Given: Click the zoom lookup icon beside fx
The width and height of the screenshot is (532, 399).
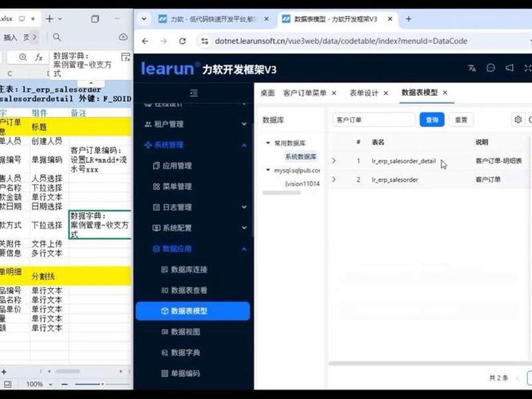Looking at the screenshot, I should [x=23, y=57].
